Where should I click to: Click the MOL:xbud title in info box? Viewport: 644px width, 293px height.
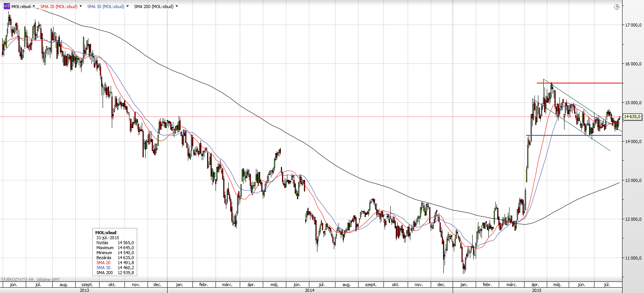[x=106, y=233]
